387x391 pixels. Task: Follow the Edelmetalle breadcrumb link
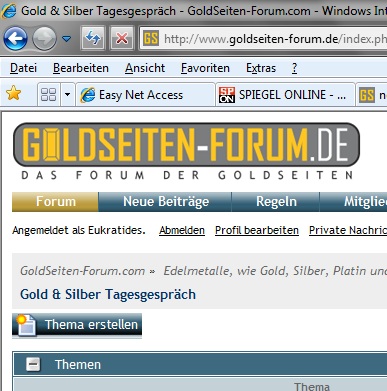tap(275, 271)
